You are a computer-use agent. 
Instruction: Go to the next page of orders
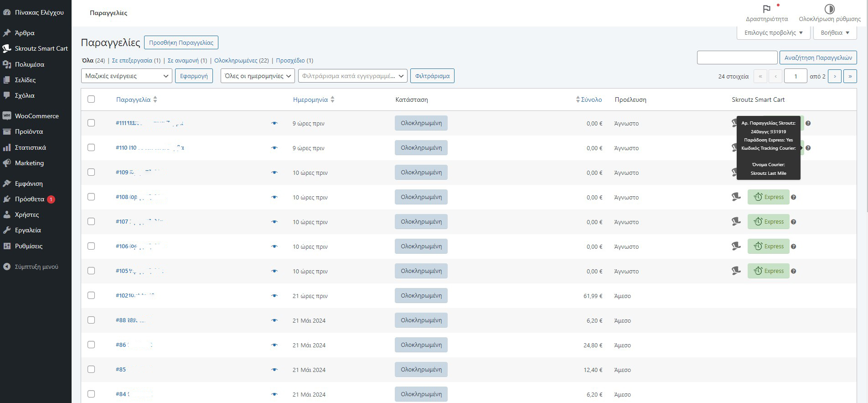(x=834, y=76)
